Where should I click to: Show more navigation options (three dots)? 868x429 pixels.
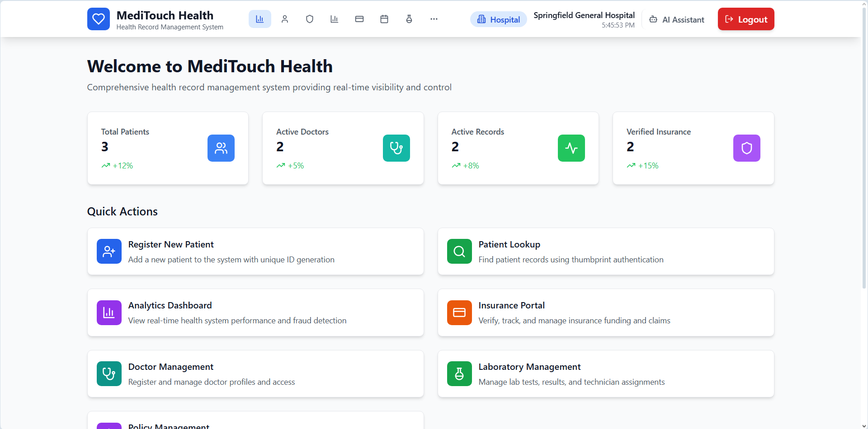tap(434, 19)
